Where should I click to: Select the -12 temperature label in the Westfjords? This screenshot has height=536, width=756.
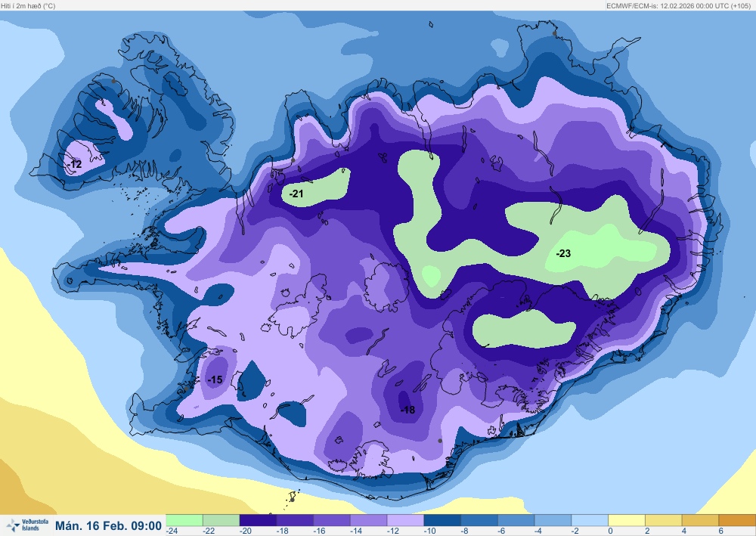(x=74, y=164)
